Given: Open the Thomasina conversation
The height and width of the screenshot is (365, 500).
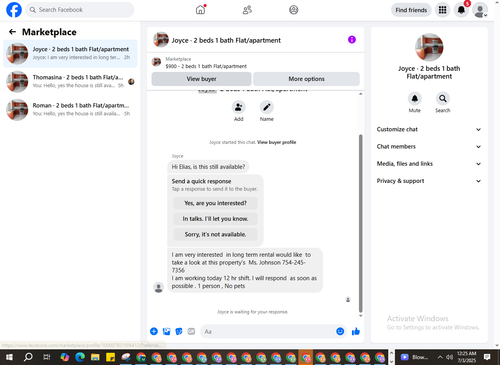Looking at the screenshot, I should click(70, 81).
